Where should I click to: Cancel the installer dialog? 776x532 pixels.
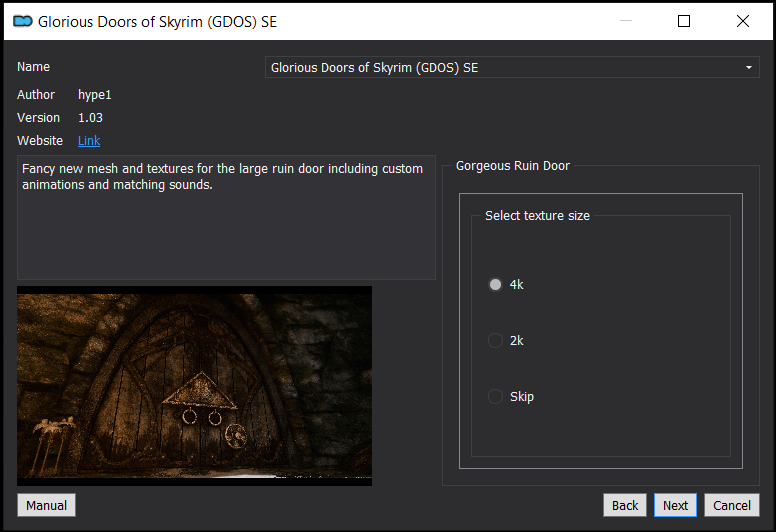(731, 505)
